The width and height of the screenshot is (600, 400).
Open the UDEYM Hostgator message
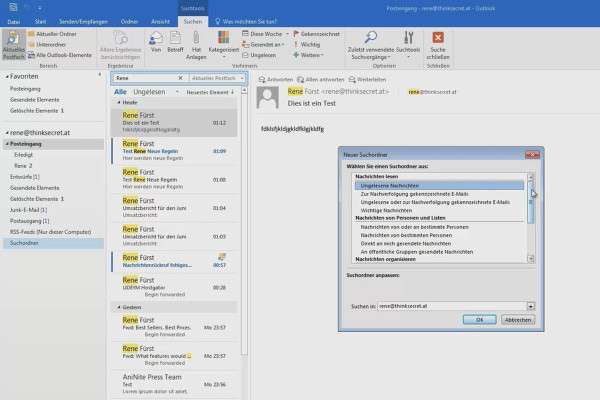174,287
